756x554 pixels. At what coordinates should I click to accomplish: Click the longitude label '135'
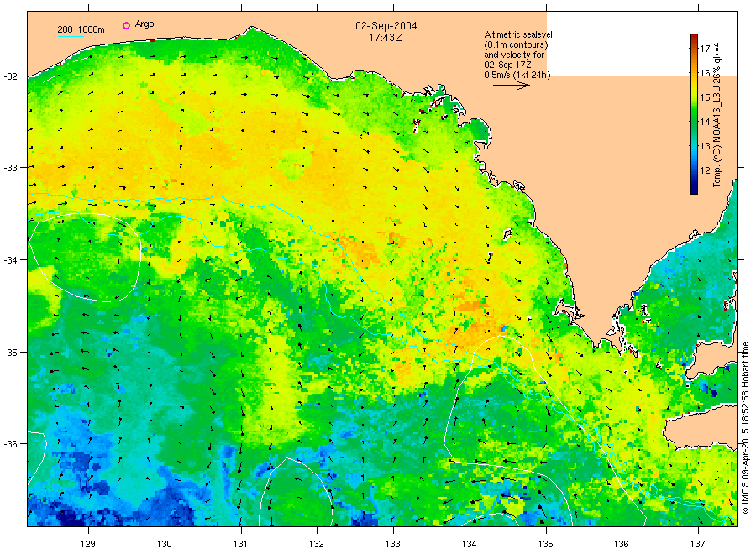pyautogui.click(x=546, y=544)
